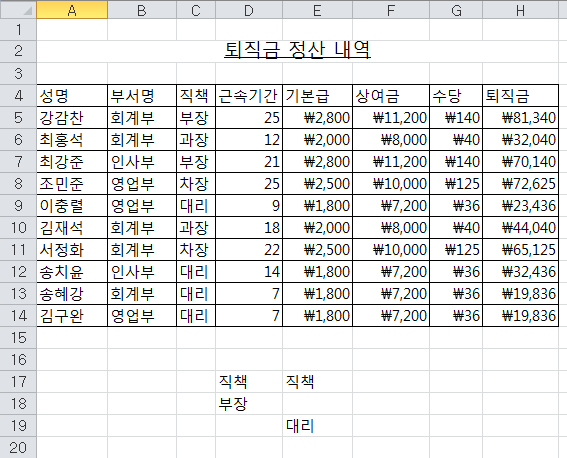Select row 1 header
567x458 pixels.
(18, 30)
